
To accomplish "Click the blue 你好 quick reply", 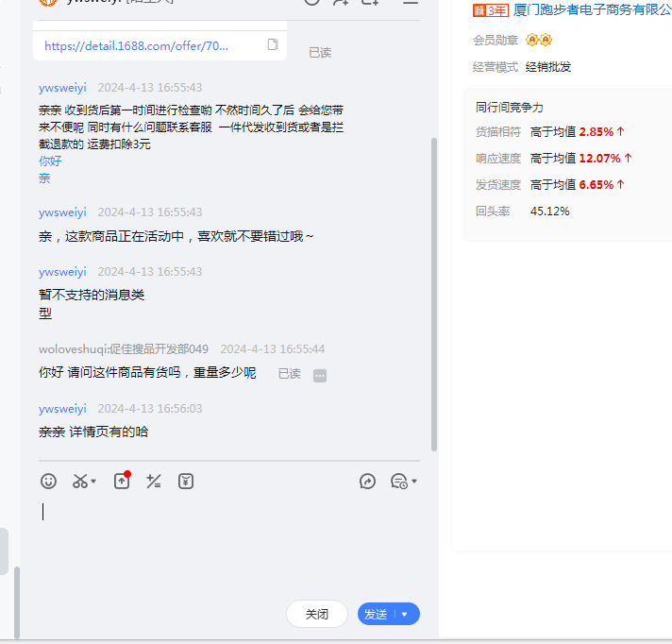I will pyautogui.click(x=50, y=161).
